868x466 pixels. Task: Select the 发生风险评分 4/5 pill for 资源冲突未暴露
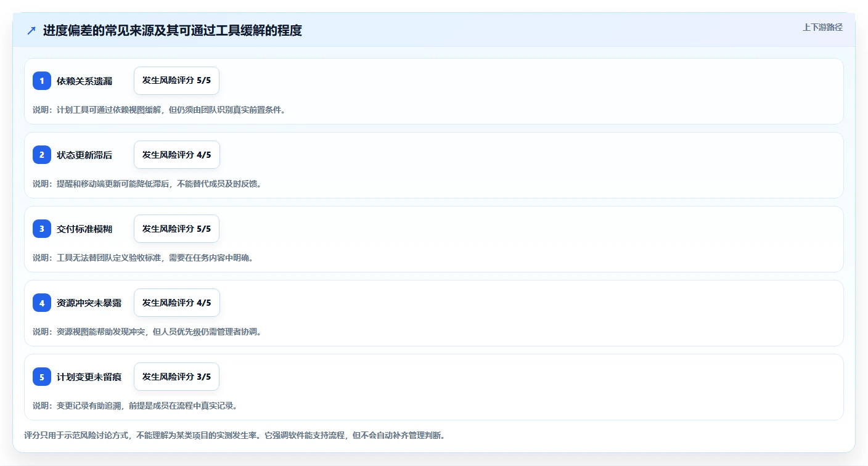tap(176, 303)
